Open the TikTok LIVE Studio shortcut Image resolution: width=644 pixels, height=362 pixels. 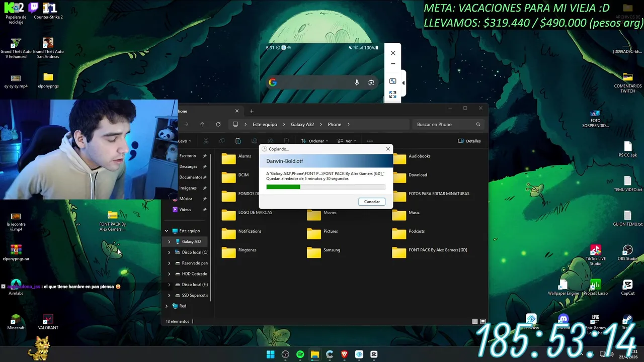596,255
